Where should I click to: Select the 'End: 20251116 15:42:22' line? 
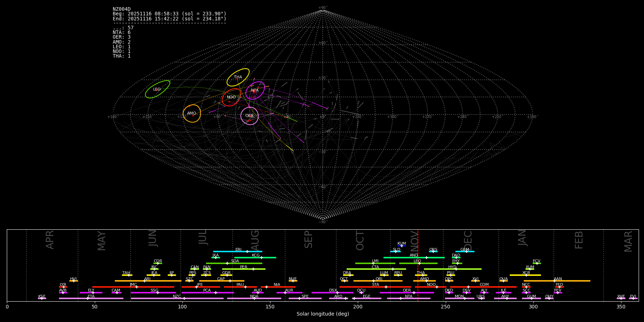pyautogui.click(x=170, y=19)
